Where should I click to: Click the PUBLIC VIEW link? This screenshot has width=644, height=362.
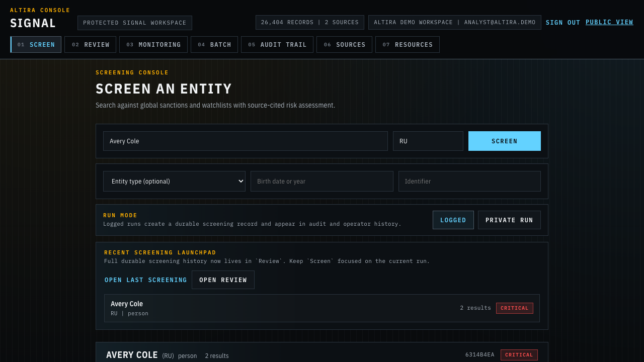click(x=609, y=22)
